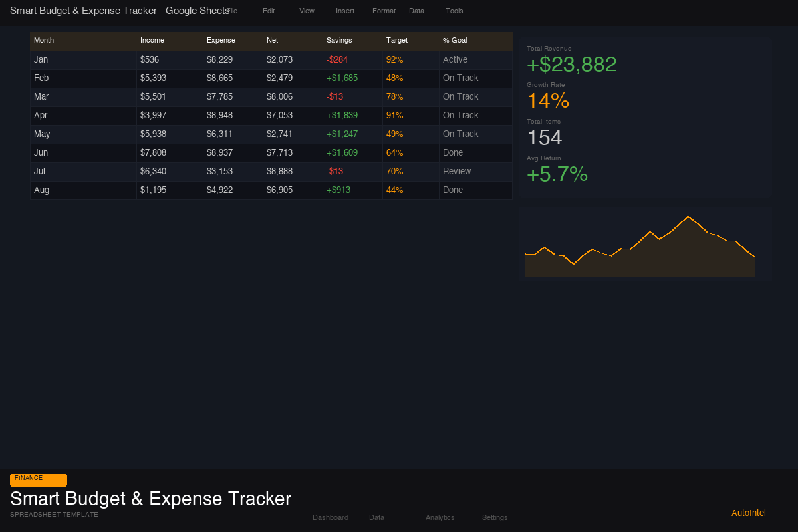Switch to the Dashboard tab
Image resolution: width=798 pixels, height=532 pixels.
pyautogui.click(x=331, y=517)
